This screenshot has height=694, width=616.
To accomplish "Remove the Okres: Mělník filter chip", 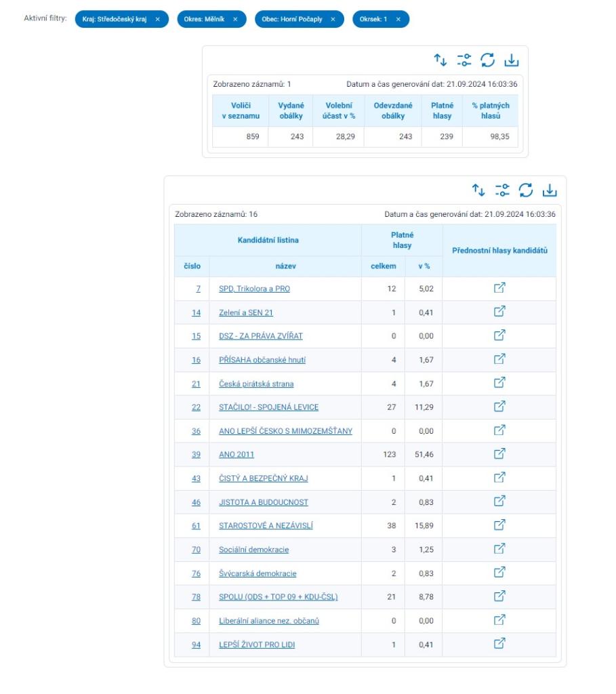I will pyautogui.click(x=235, y=19).
